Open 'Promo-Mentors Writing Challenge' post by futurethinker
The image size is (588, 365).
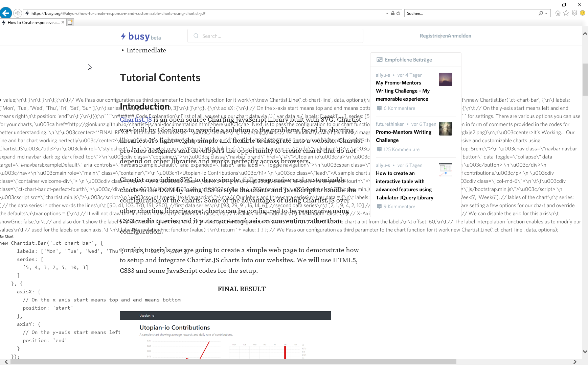[404, 136]
